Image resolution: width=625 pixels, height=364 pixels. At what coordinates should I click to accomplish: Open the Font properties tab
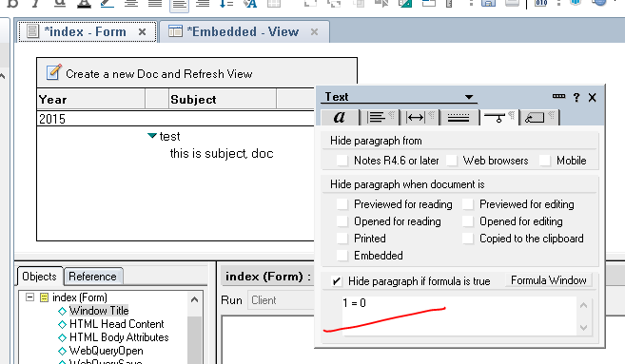340,117
